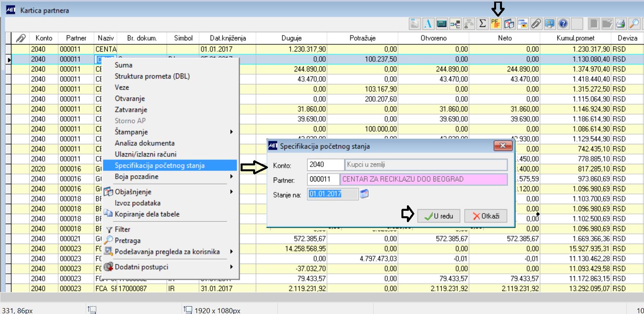Open help with blue question mark icon
Screen dimensions: 644x314
coord(563,24)
